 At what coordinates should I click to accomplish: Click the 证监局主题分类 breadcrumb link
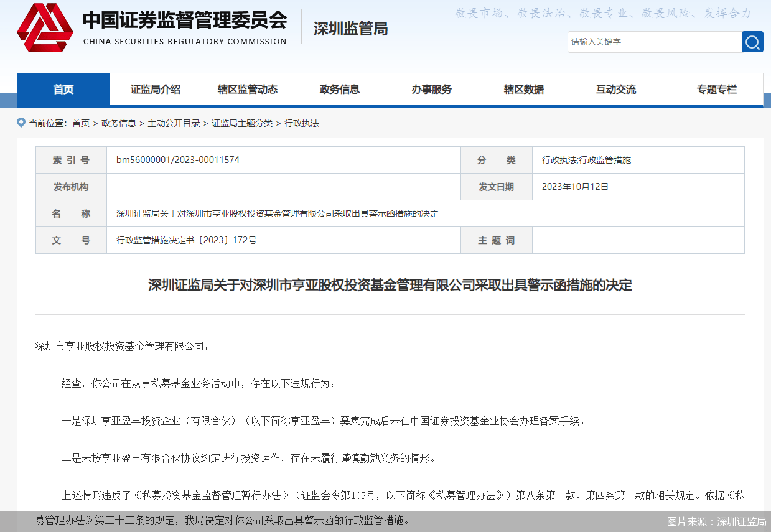[242, 123]
